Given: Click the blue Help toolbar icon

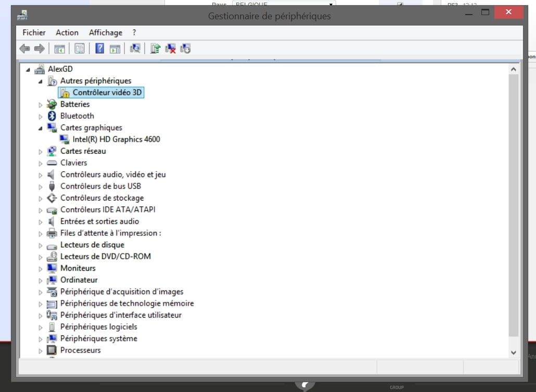Looking at the screenshot, I should [99, 48].
